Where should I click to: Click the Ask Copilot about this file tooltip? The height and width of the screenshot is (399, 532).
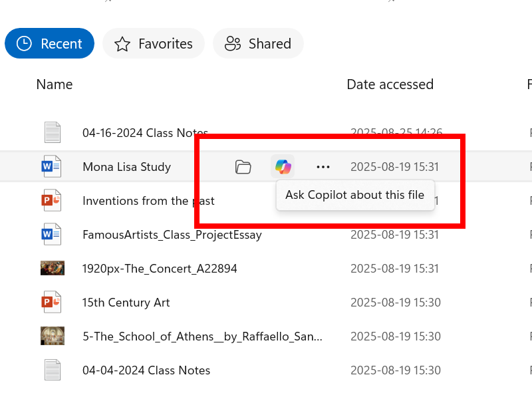(355, 195)
